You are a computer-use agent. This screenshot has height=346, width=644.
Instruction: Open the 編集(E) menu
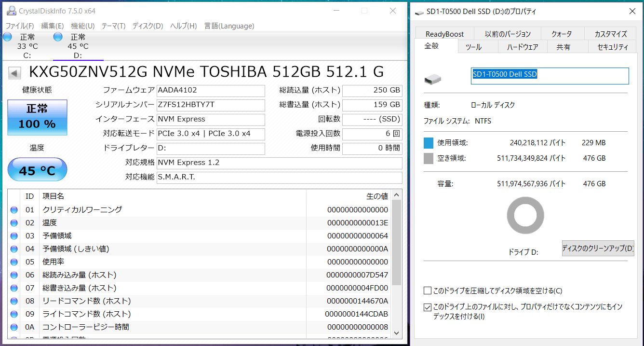[53, 26]
